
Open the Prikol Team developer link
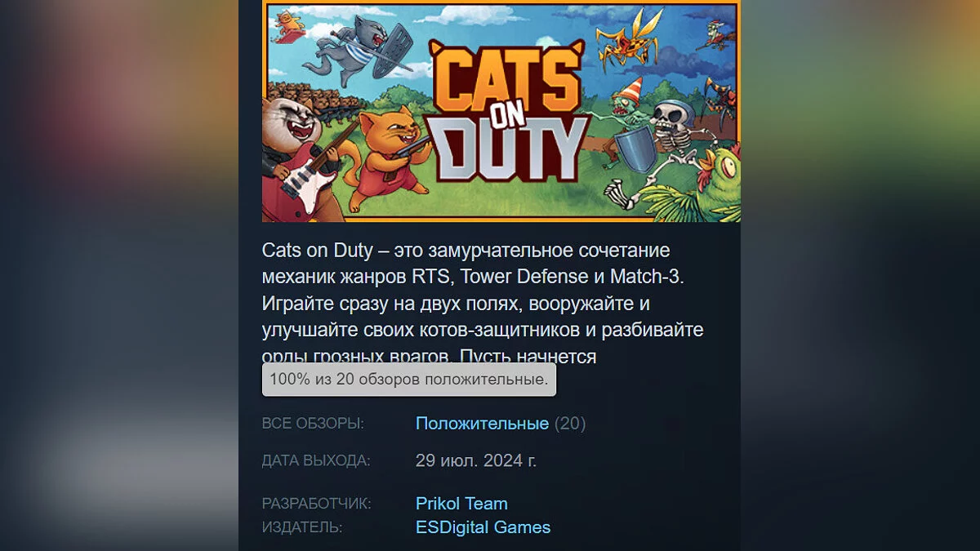point(461,504)
